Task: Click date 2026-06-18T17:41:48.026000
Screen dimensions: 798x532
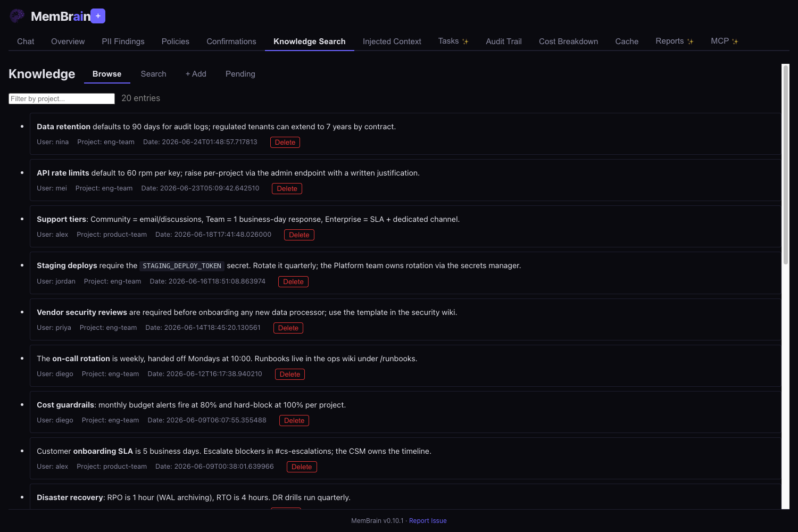Action: coord(213,235)
